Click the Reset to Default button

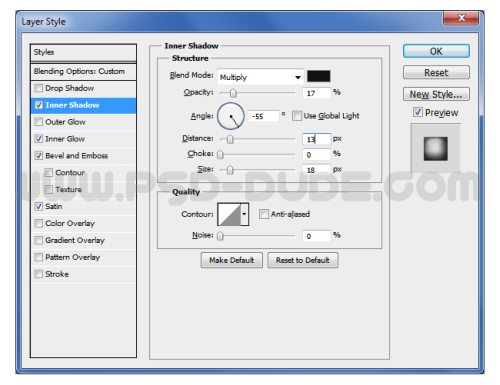click(303, 260)
